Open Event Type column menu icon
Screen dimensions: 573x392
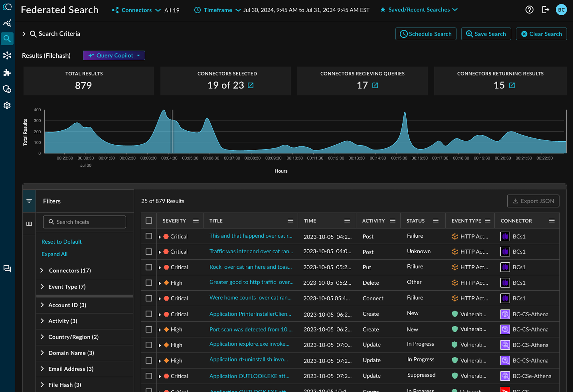tap(487, 221)
